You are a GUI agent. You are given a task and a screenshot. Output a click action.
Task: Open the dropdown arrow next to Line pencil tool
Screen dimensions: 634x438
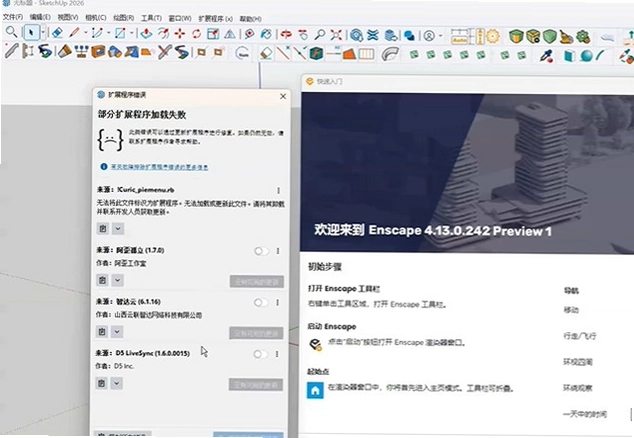coord(86,32)
